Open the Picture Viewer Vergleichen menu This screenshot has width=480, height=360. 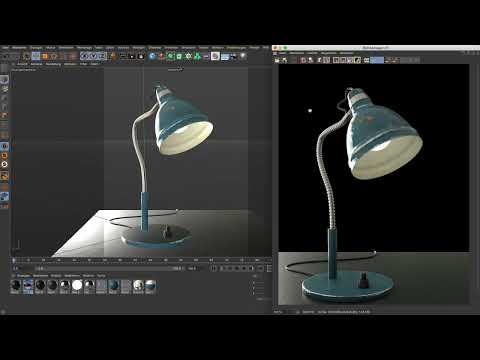pyautogui.click(x=329, y=53)
